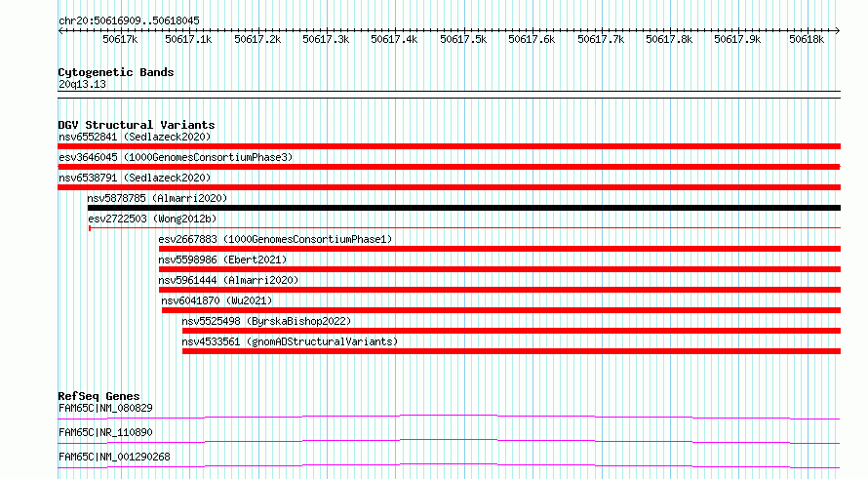Select the red bar below nsv5525498

pos(511,331)
